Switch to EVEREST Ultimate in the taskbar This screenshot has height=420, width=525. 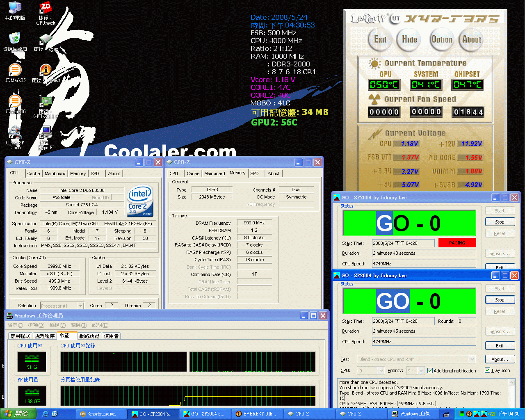[256, 414]
